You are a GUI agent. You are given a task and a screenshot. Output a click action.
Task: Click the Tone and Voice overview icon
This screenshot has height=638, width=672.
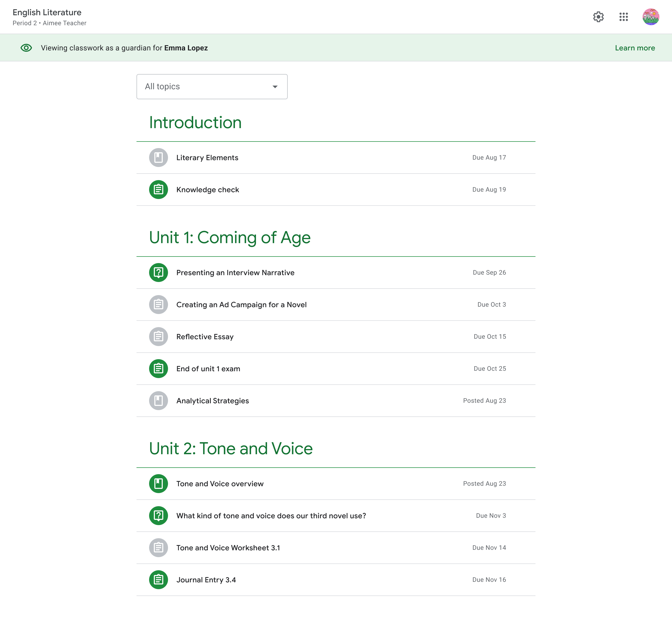click(x=159, y=483)
